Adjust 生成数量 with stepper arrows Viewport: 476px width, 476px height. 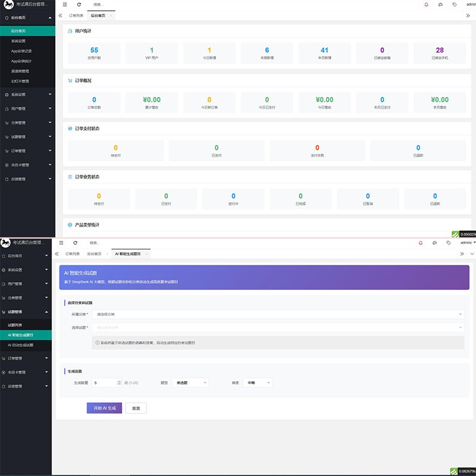coord(119,383)
